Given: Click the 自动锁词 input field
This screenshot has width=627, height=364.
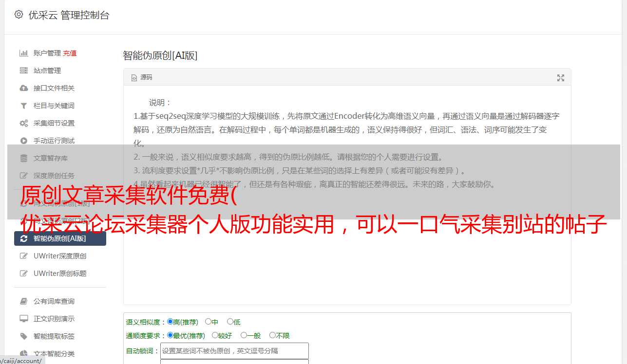Looking at the screenshot, I should click(x=234, y=351).
